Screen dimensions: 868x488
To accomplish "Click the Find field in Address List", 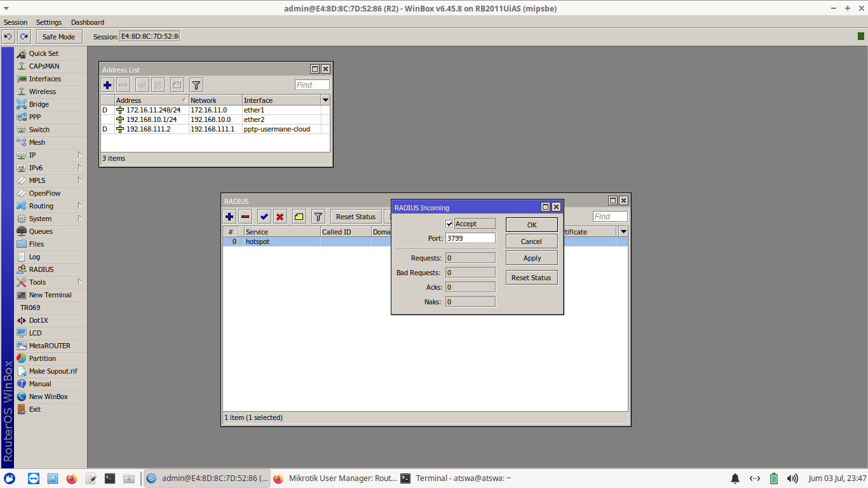I will click(312, 85).
